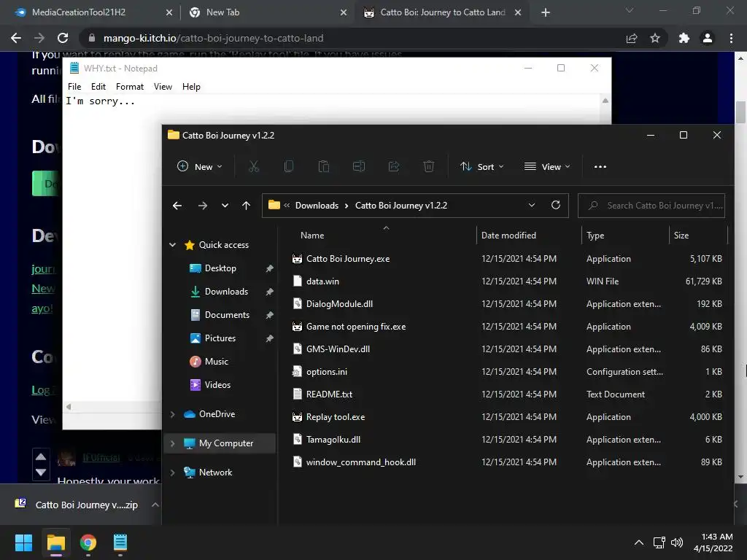Click Chrome's browser back arrow
The width and height of the screenshot is (747, 560).
[x=16, y=38]
